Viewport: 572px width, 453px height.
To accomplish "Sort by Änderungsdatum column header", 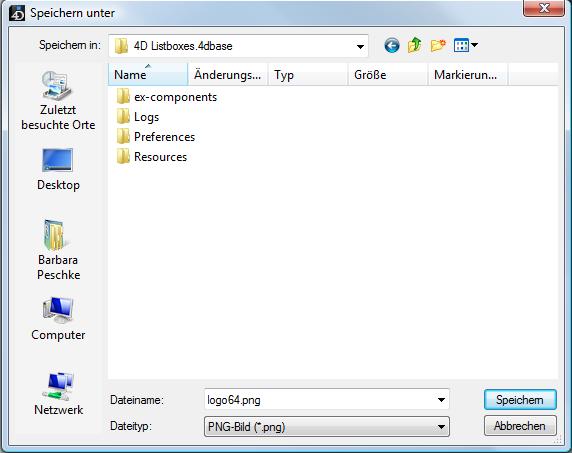I will (228, 75).
